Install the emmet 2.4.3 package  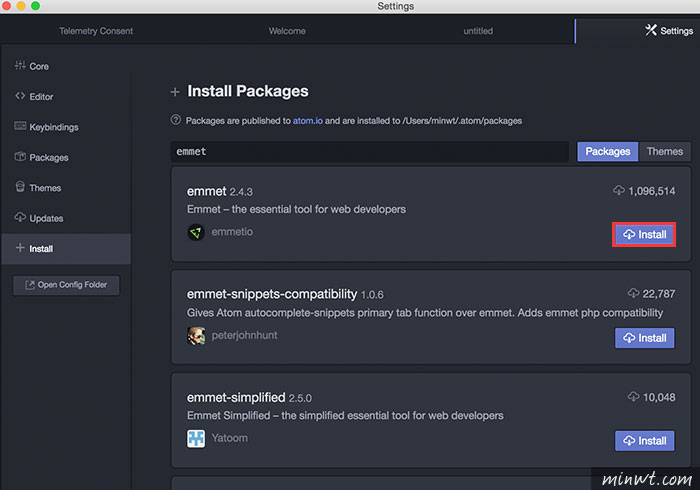click(x=644, y=234)
